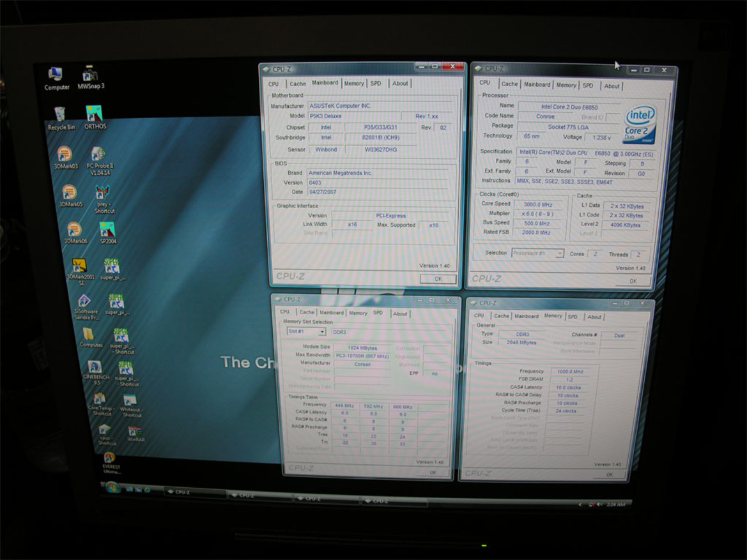This screenshot has width=747, height=560.
Task: Click the PC3-10700H (667 MHz) bandwidth value
Action: 362,356
